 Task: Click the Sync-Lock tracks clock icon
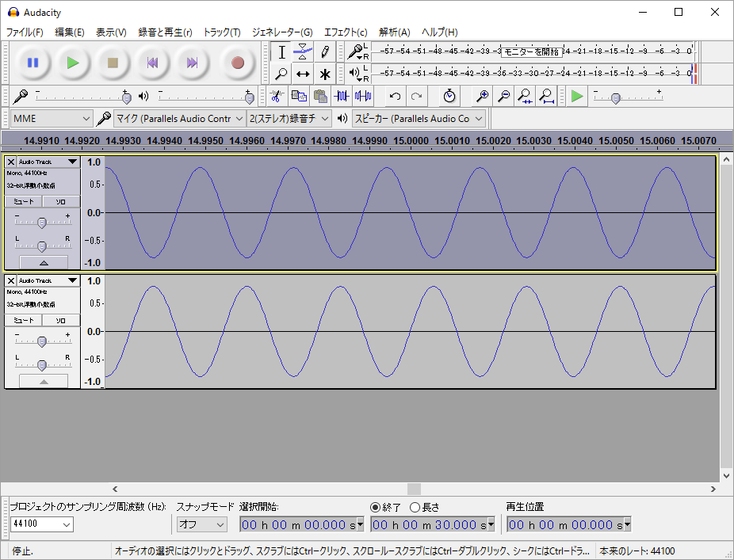click(449, 97)
